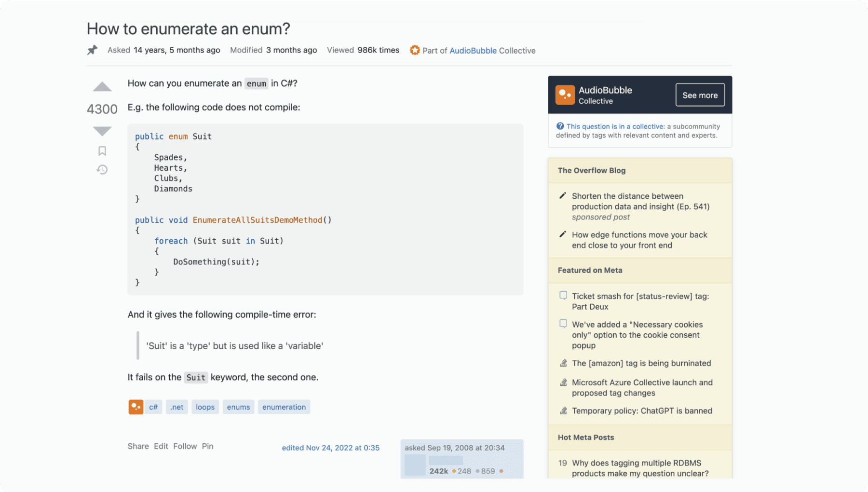This screenshot has width=868, height=492.
Task: Select the .net tag
Action: click(x=177, y=407)
